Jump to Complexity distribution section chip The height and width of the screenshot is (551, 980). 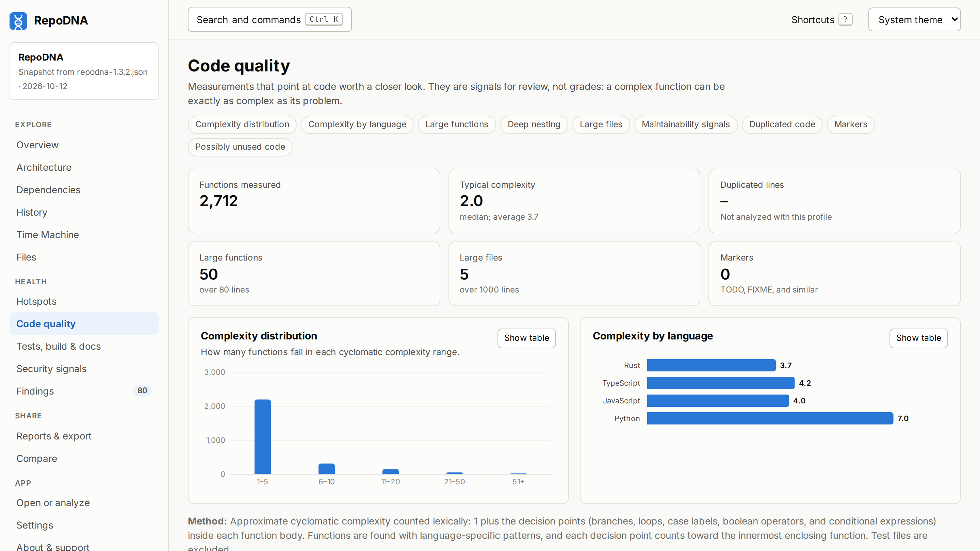pyautogui.click(x=242, y=124)
